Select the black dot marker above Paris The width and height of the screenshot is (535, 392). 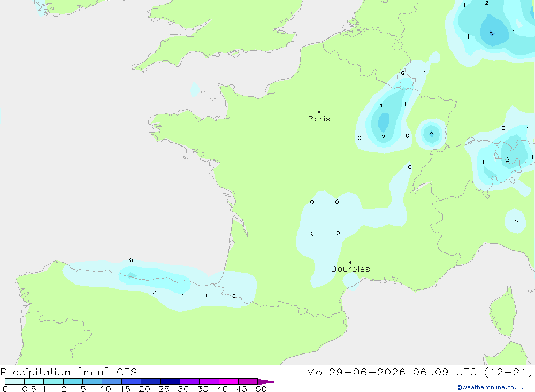(x=319, y=112)
